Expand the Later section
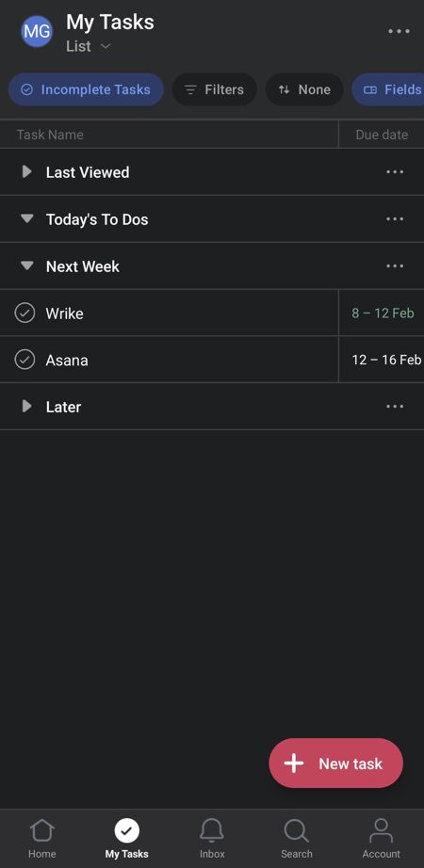This screenshot has height=868, width=424. tap(26, 407)
